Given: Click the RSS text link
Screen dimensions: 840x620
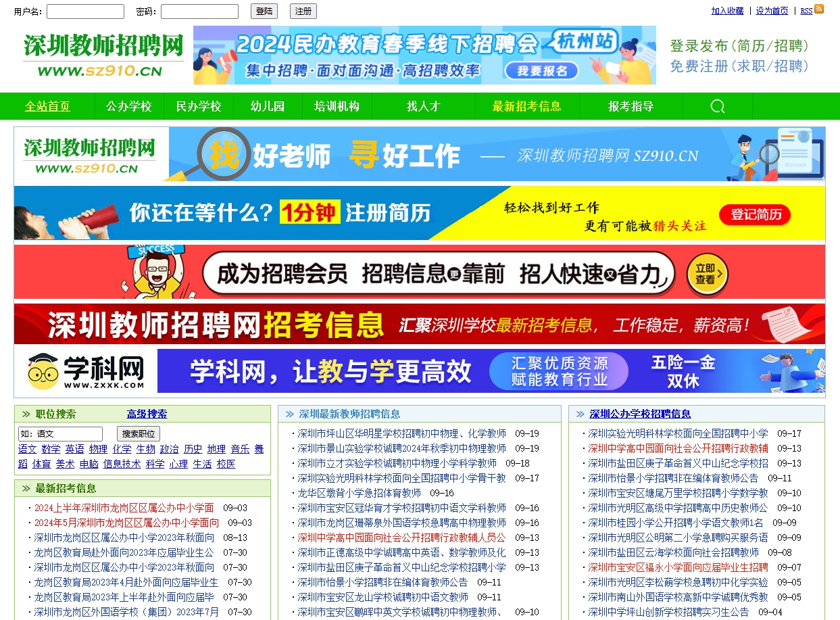Looking at the screenshot, I should (806, 11).
